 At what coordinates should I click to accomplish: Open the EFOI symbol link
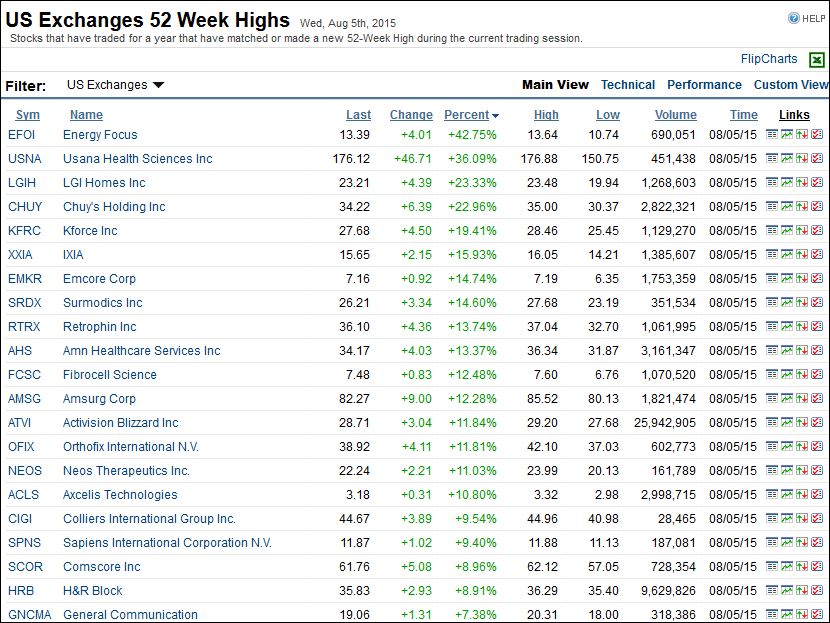pos(21,135)
